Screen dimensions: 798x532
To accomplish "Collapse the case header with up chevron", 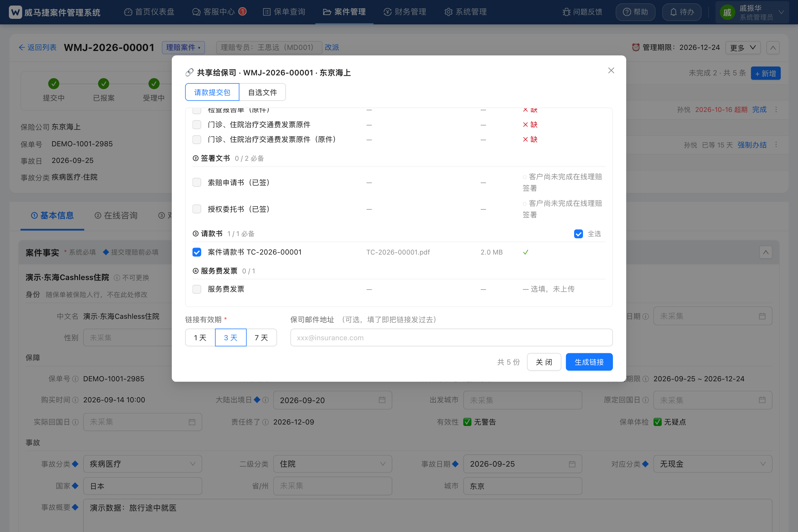I will (x=773, y=48).
